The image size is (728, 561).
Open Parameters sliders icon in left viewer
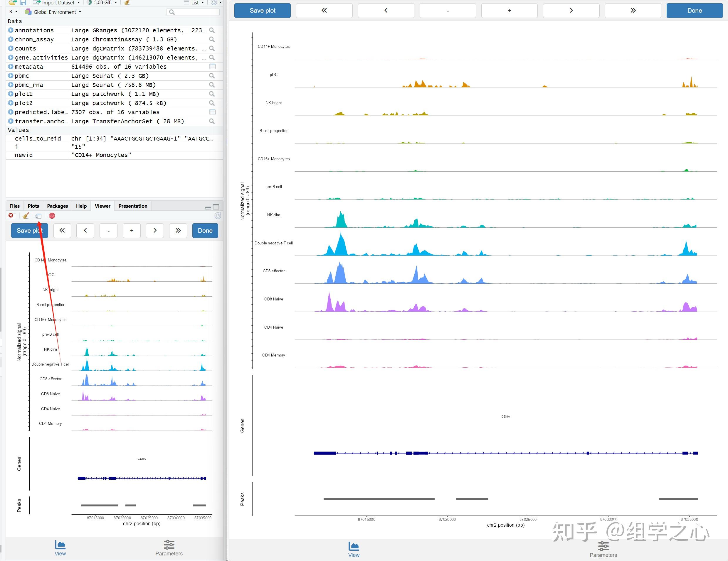[169, 545]
